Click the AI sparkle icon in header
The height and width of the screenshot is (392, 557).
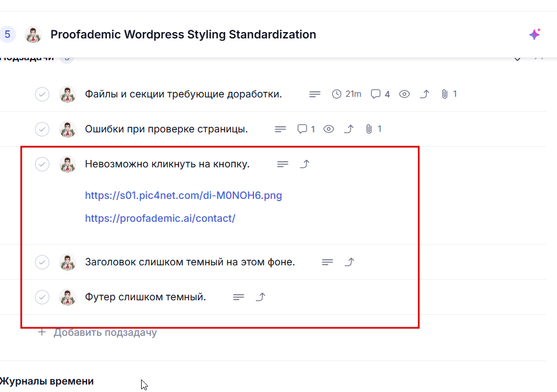coord(535,34)
